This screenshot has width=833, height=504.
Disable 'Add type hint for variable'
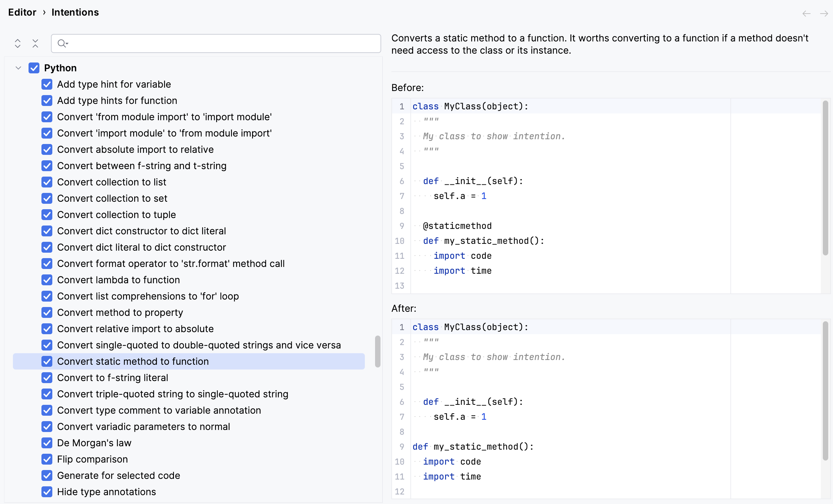tap(47, 84)
